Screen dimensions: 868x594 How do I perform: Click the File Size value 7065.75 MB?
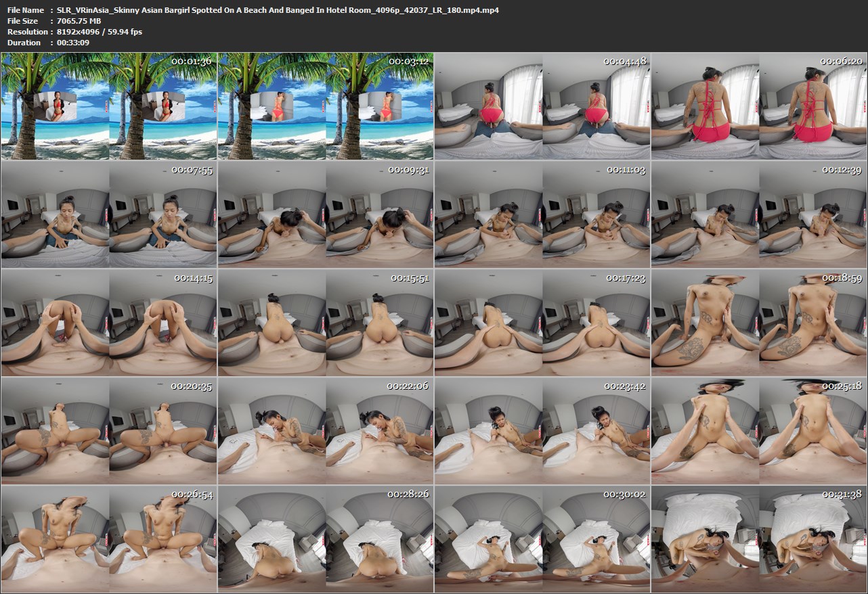(79, 21)
